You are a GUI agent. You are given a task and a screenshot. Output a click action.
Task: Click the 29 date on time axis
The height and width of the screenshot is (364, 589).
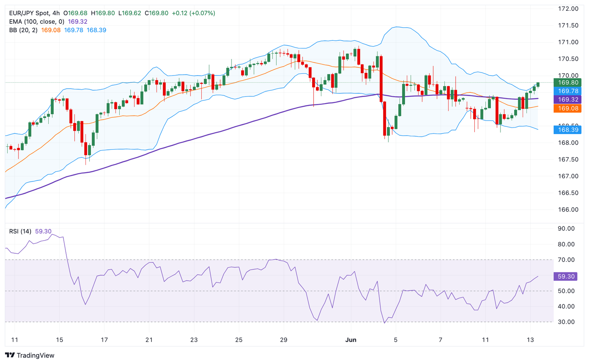pos(283,340)
